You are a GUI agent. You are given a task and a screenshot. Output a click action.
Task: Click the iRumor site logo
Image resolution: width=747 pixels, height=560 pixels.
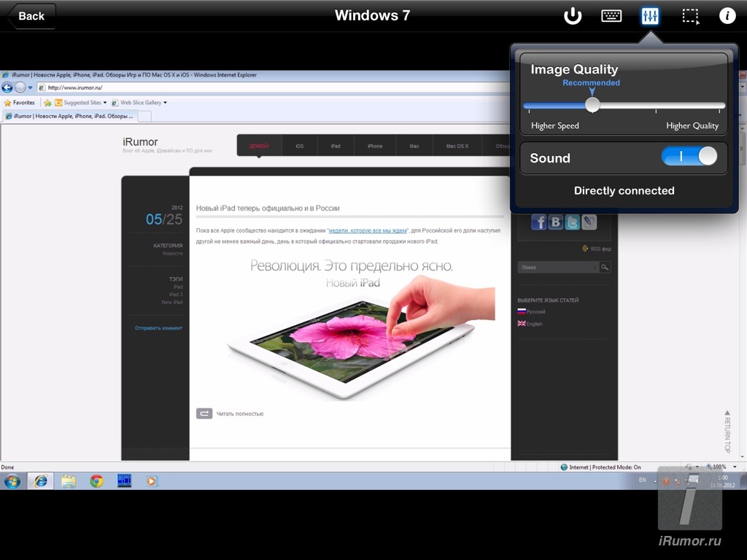[x=140, y=142]
